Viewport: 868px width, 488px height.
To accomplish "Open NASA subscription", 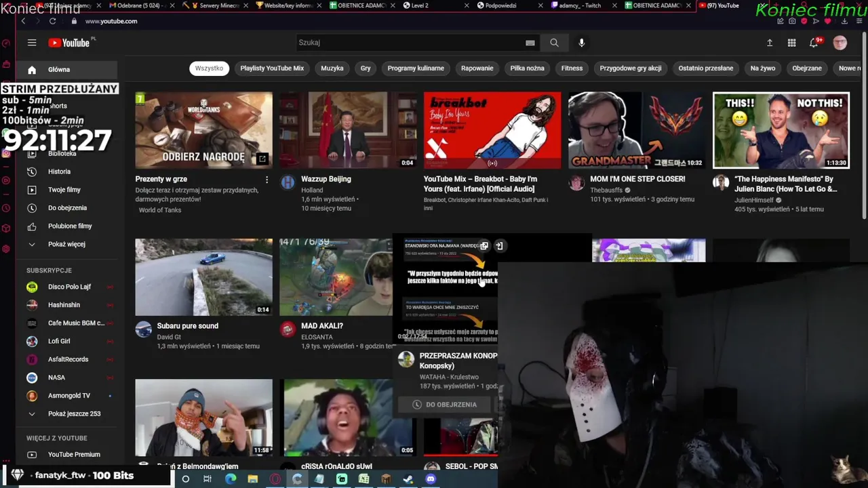I will pos(66,378).
